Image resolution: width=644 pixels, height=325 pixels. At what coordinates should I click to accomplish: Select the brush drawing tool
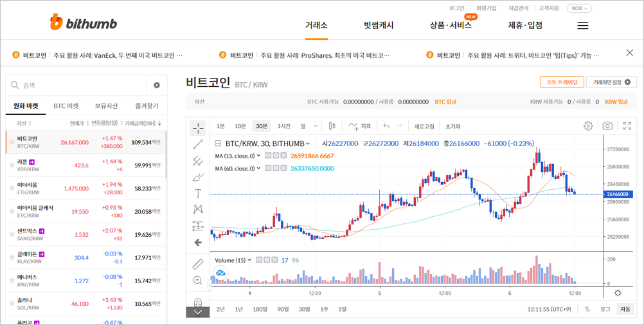pyautogui.click(x=197, y=178)
